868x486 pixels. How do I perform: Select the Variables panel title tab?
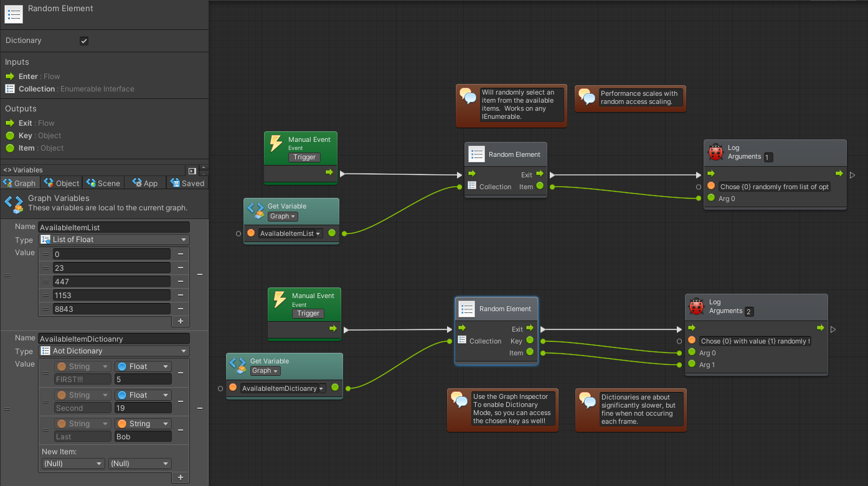23,170
